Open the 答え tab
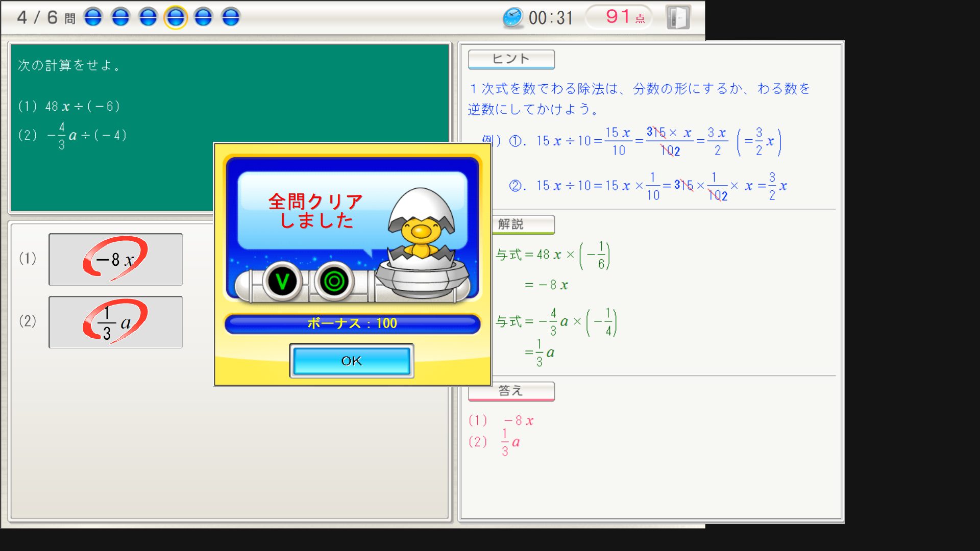980x551 pixels. coord(511,391)
